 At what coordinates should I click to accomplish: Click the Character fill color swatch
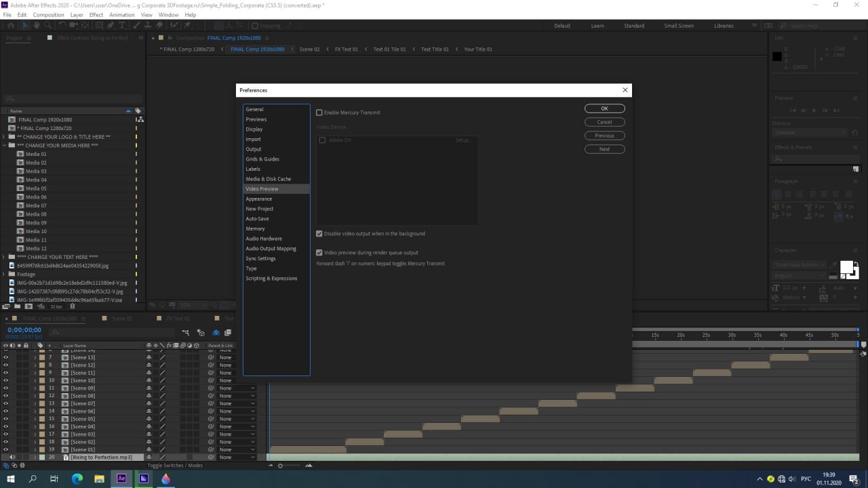[846, 266]
